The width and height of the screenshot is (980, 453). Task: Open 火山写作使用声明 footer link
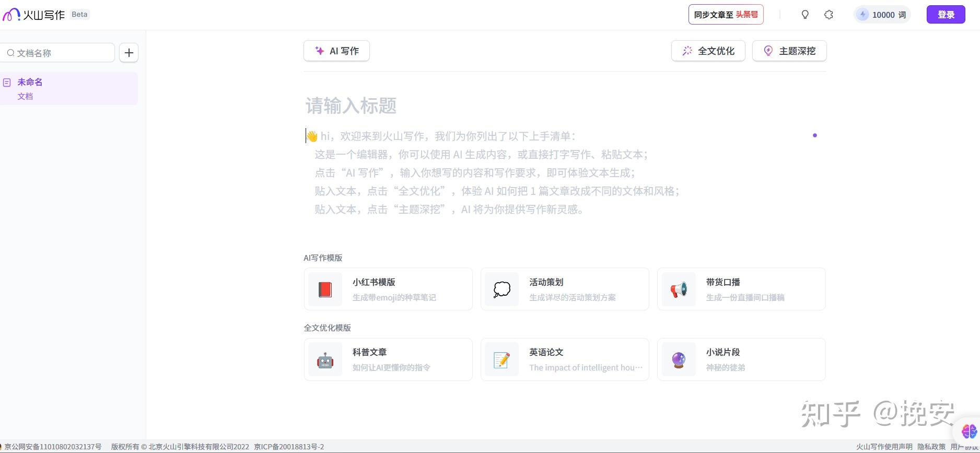[884, 447]
